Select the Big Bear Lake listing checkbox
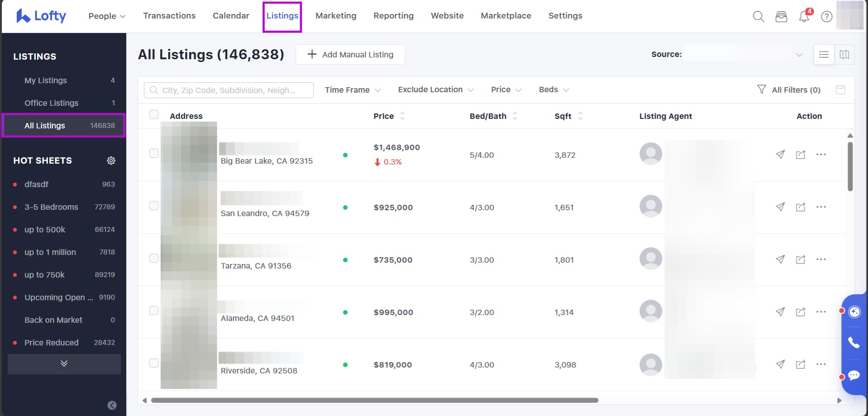This screenshot has height=416, width=868. click(154, 153)
